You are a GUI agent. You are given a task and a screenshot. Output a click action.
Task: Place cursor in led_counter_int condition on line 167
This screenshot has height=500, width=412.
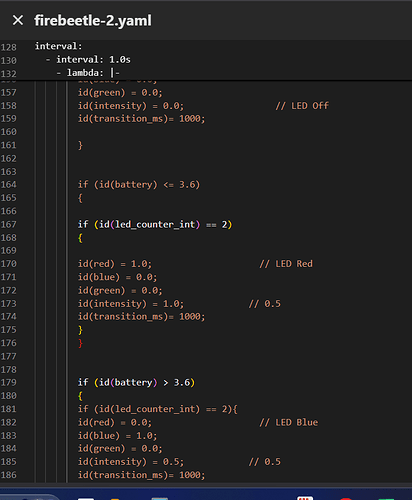[x=155, y=224]
